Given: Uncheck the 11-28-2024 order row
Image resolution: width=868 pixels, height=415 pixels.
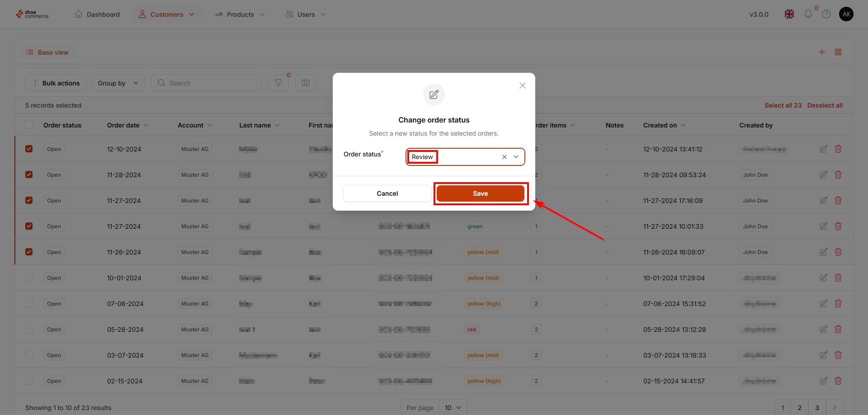Looking at the screenshot, I should 29,174.
